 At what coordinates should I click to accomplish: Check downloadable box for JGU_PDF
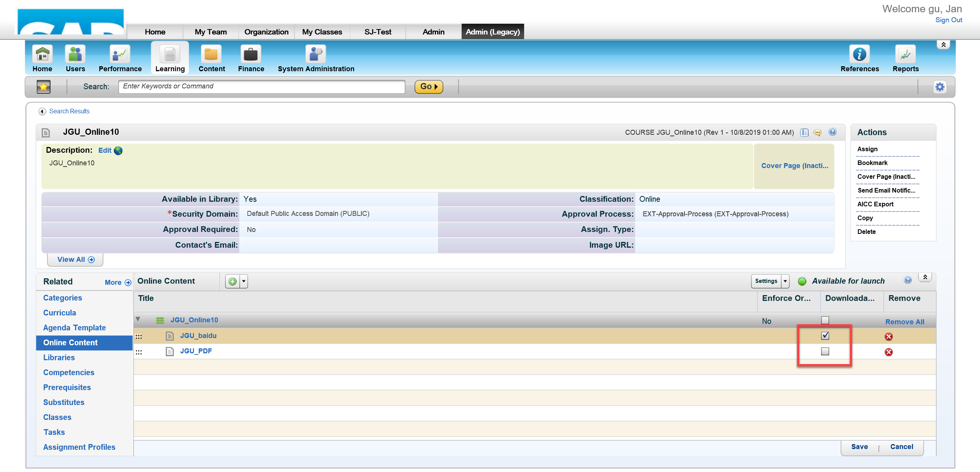(x=825, y=351)
